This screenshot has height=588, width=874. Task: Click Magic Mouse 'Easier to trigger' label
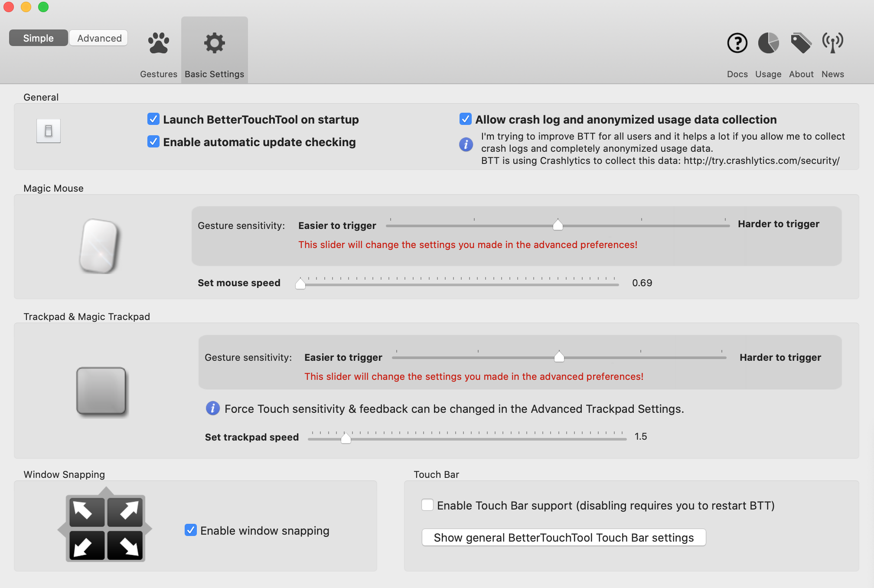[337, 225]
